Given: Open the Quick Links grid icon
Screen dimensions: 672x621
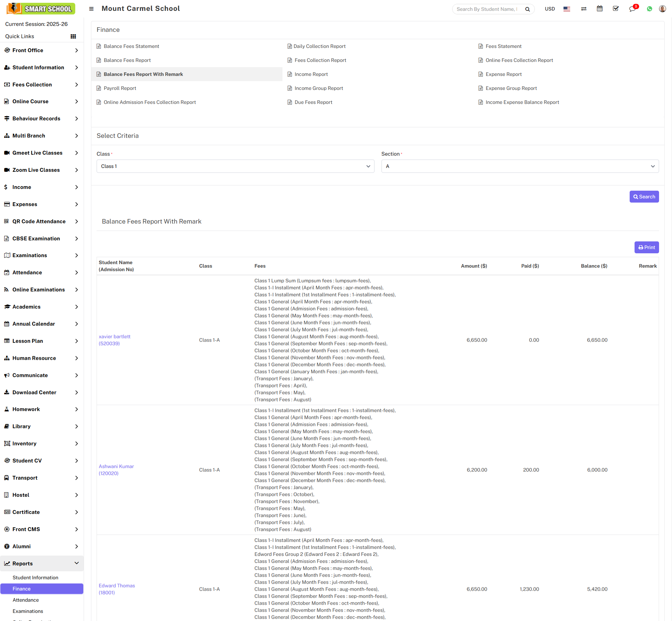Looking at the screenshot, I should tap(73, 36).
